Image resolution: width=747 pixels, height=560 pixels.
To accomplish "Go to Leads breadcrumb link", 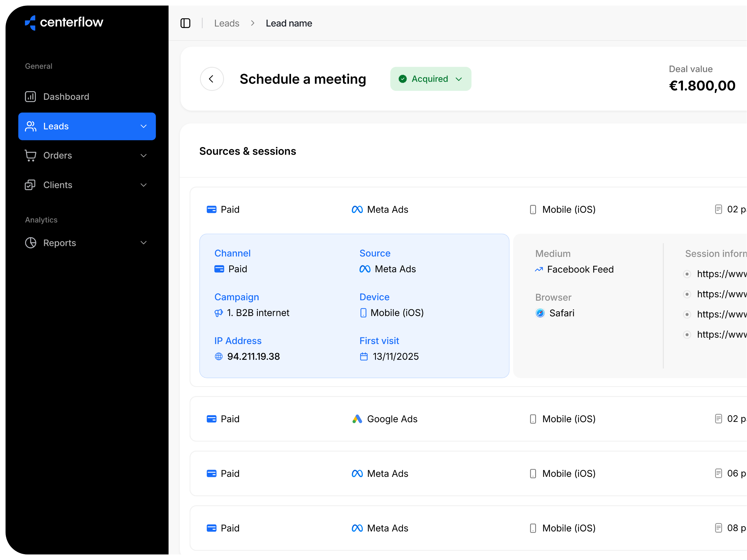I will click(227, 23).
